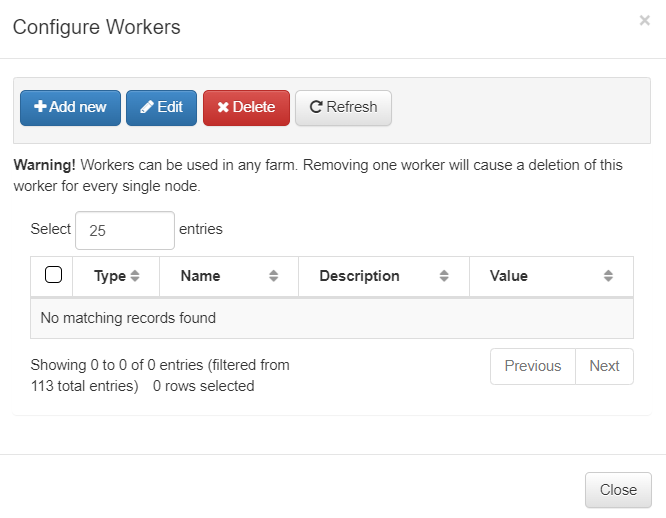The width and height of the screenshot is (666, 518).
Task: Click the Close button at bottom
Action: pos(618,490)
